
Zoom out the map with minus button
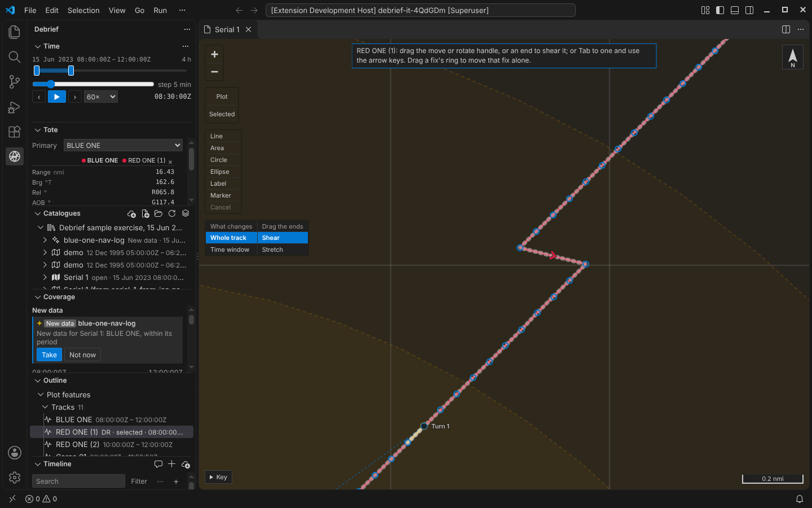tap(214, 72)
